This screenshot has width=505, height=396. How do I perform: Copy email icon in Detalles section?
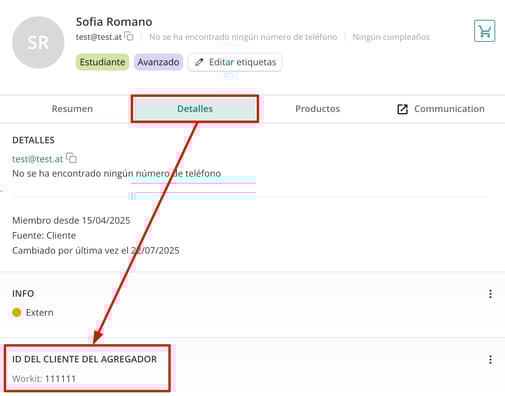[71, 158]
